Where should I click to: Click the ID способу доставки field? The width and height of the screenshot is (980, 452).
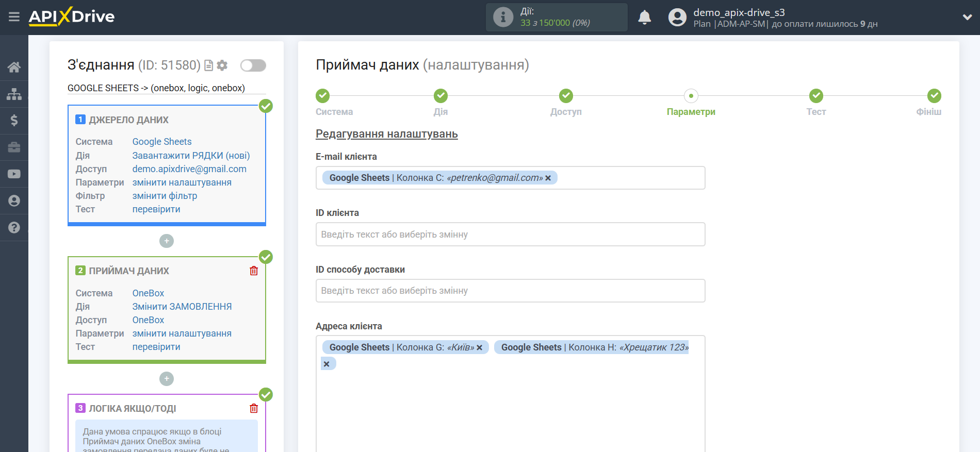click(x=510, y=291)
